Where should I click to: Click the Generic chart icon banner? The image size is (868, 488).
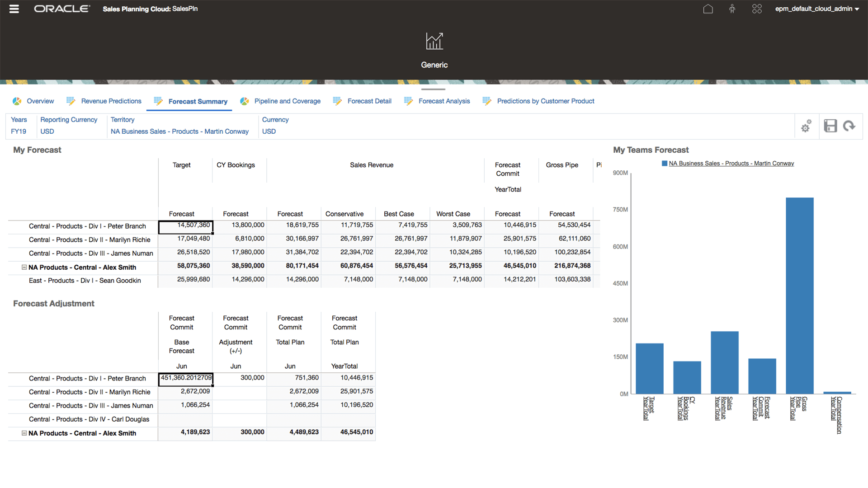click(434, 41)
